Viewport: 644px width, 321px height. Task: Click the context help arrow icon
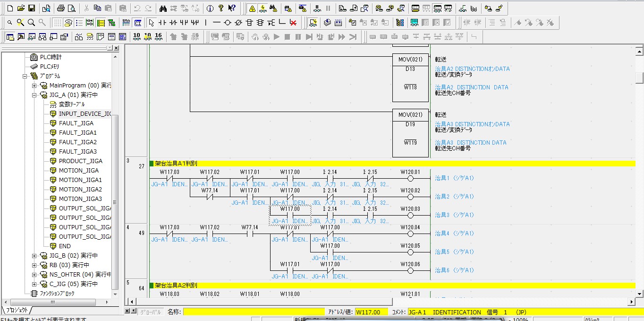[231, 8]
